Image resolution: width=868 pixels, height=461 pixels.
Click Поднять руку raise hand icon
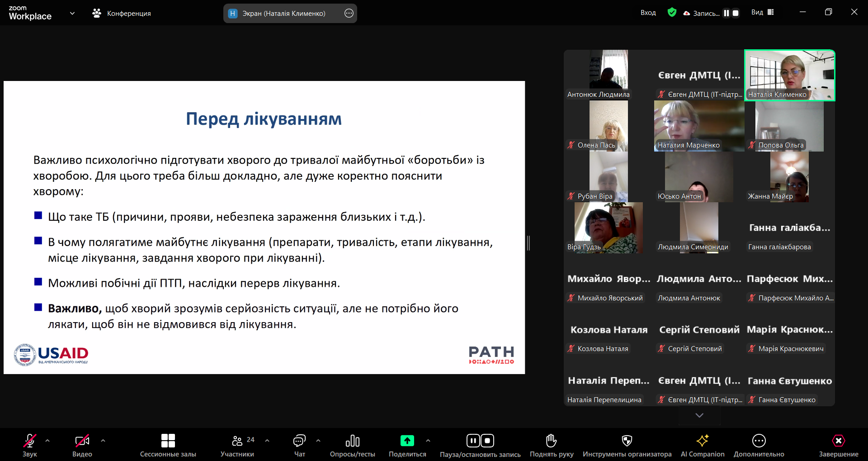[551, 441]
